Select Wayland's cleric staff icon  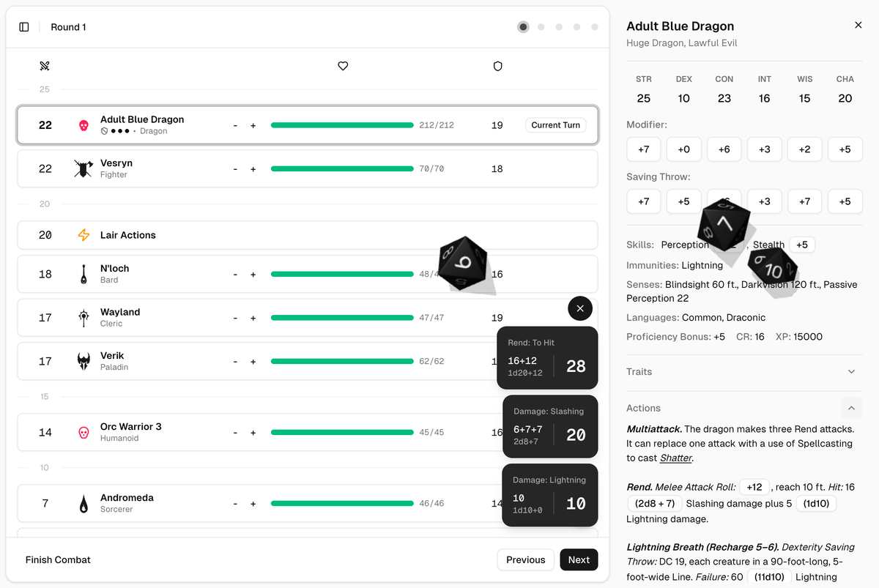82,317
